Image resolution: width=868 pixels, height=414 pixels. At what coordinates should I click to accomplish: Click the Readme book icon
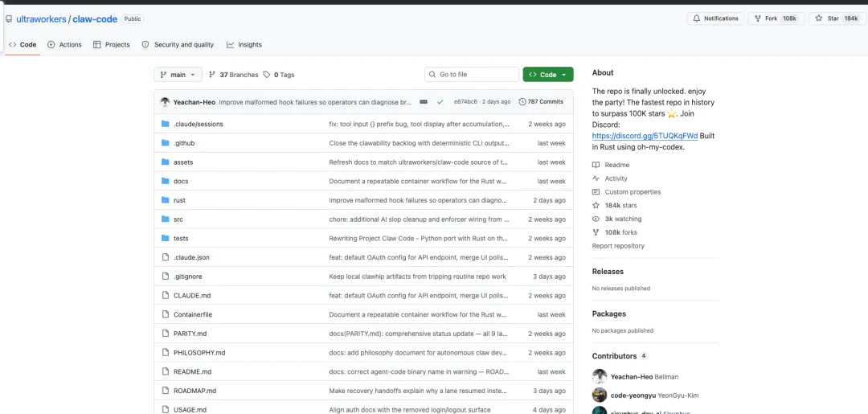coord(596,165)
